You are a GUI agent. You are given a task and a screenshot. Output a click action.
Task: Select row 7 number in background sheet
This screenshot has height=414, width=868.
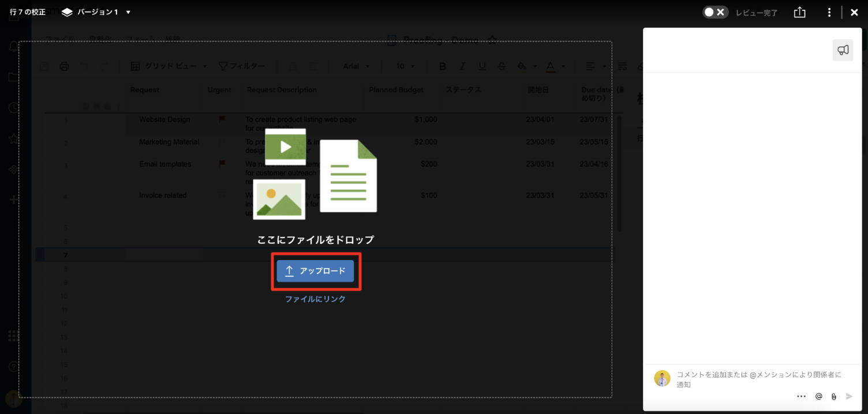(65, 255)
